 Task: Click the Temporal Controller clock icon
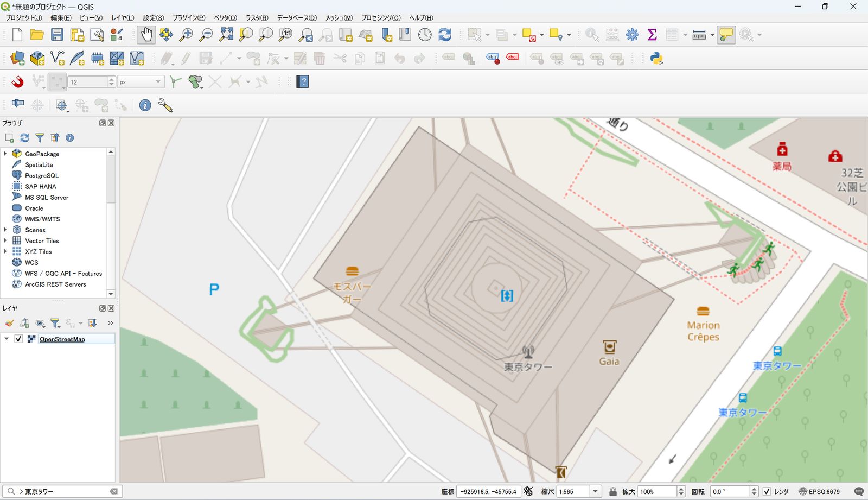(x=425, y=35)
